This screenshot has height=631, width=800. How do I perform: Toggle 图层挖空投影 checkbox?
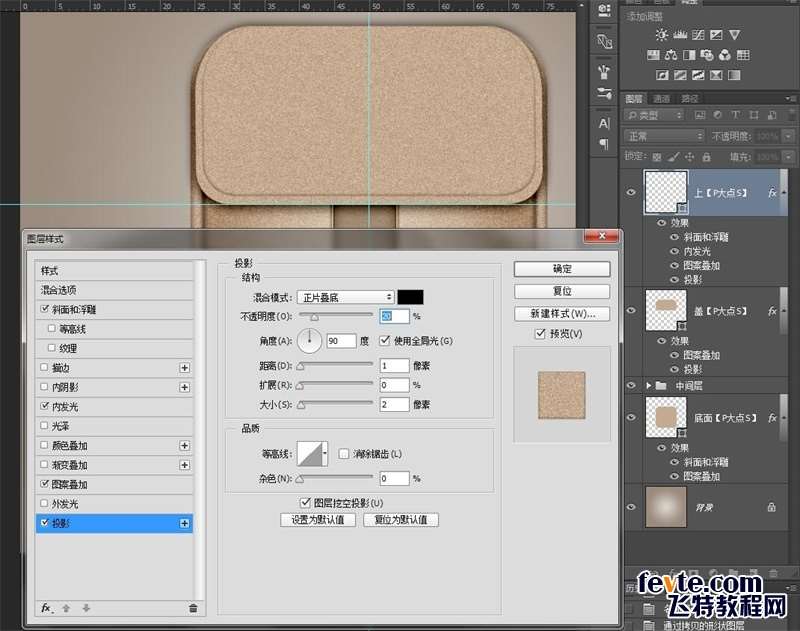tap(305, 503)
